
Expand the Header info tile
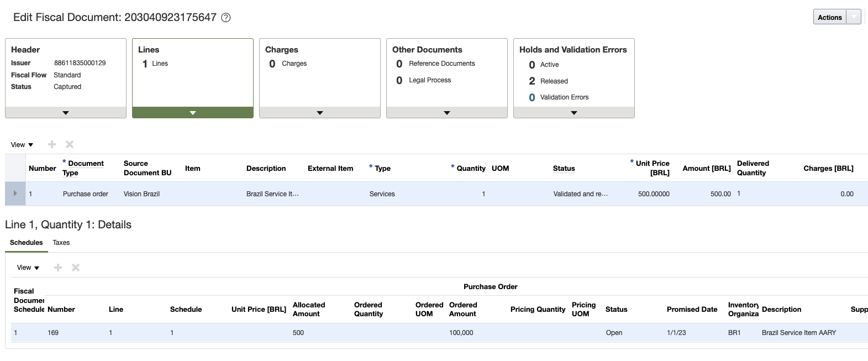(x=66, y=113)
